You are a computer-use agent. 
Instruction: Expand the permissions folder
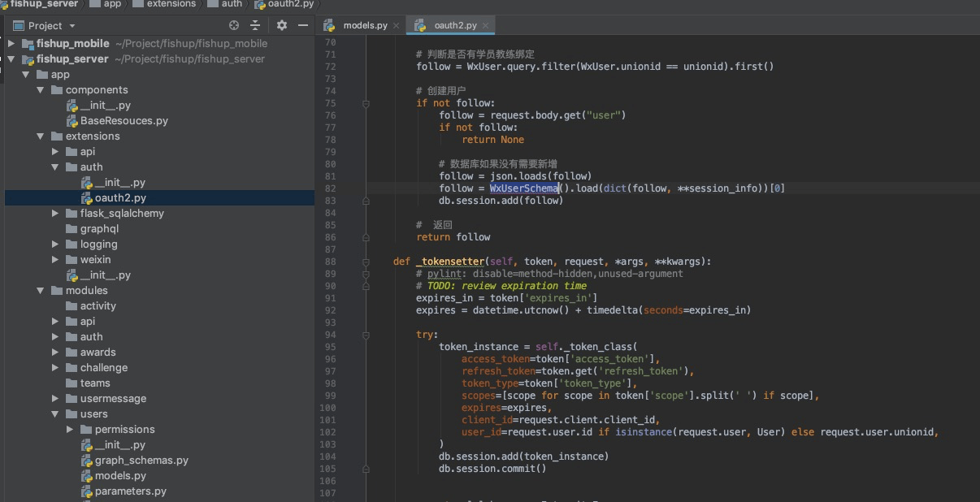[70, 429]
